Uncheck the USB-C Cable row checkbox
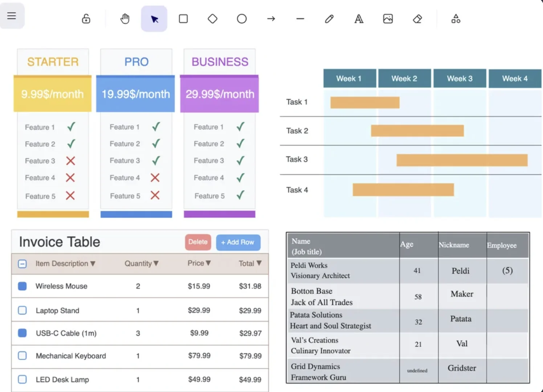 click(22, 333)
